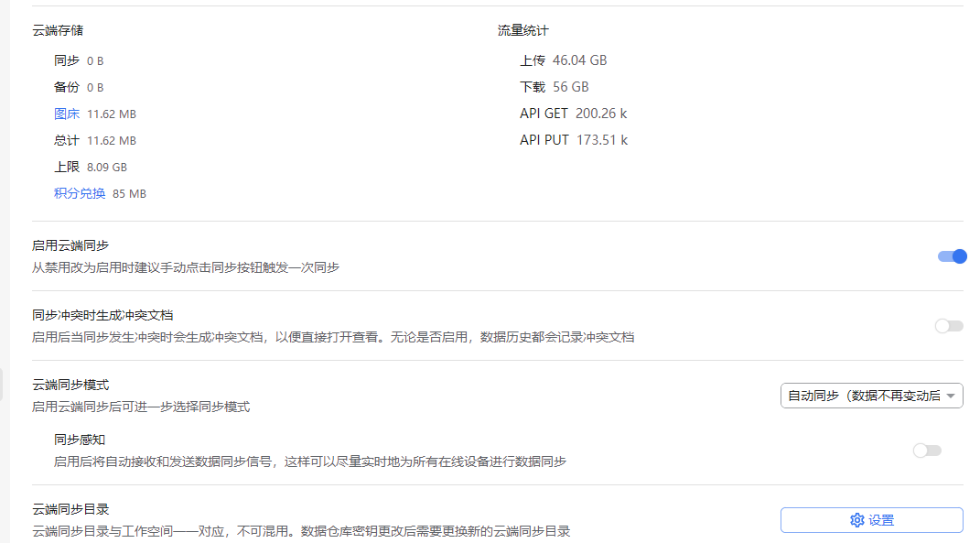Click the API PUT 173.51 k entry
Screen dimensions: 980x543
point(574,140)
